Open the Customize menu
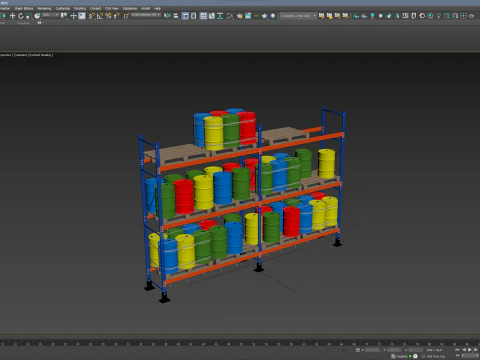This screenshot has height=360, width=480. (63, 8)
